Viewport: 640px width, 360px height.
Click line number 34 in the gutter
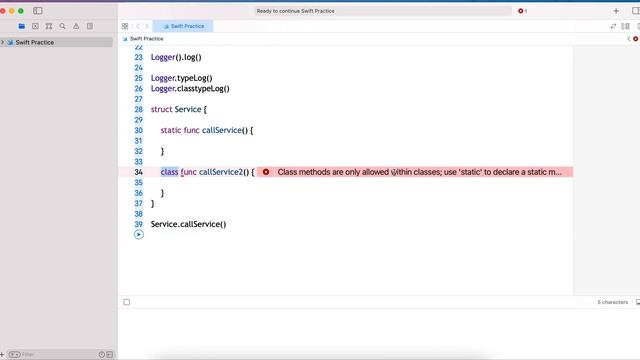(x=139, y=172)
